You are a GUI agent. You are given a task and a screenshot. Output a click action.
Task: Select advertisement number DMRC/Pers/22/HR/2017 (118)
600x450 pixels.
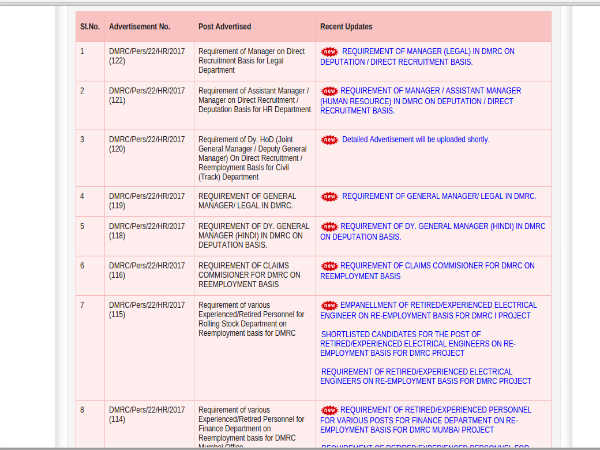(x=147, y=231)
